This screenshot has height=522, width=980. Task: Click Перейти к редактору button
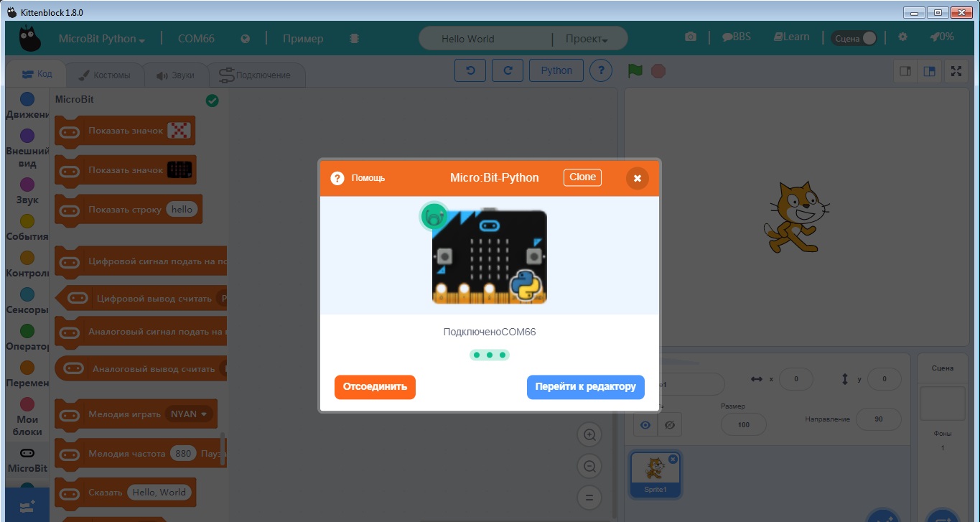586,386
